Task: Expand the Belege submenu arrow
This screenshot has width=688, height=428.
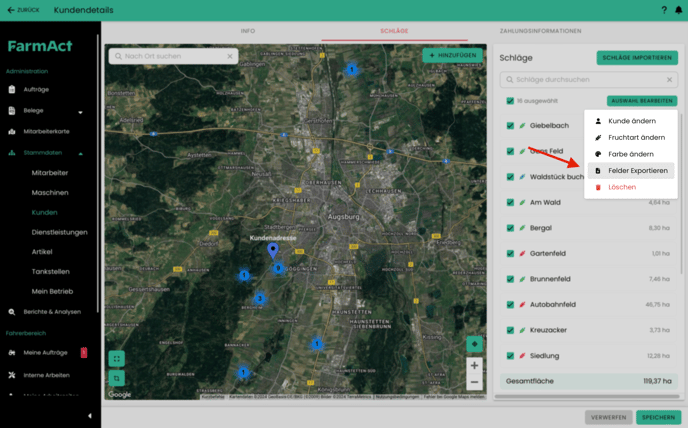Action: pyautogui.click(x=80, y=112)
